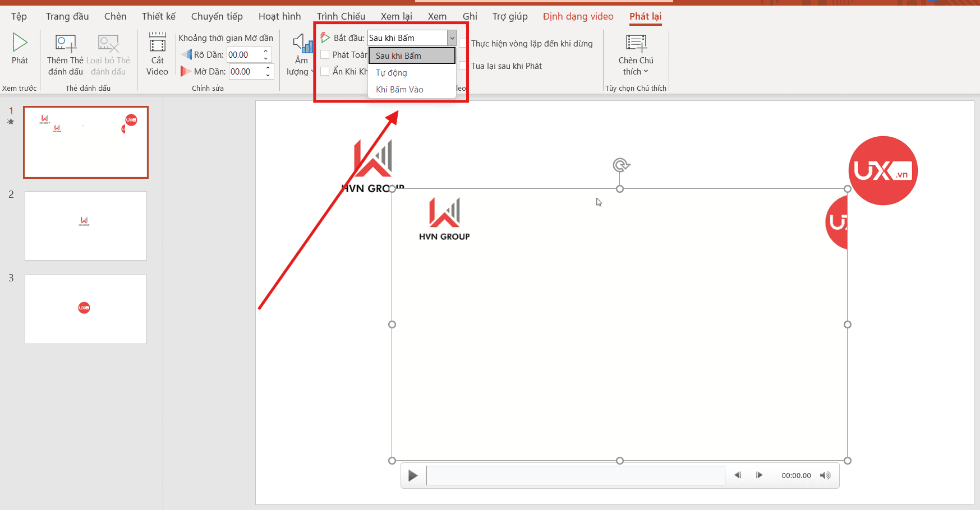Switch to the Hoạt hình tab
This screenshot has height=510, width=980.
(x=279, y=16)
